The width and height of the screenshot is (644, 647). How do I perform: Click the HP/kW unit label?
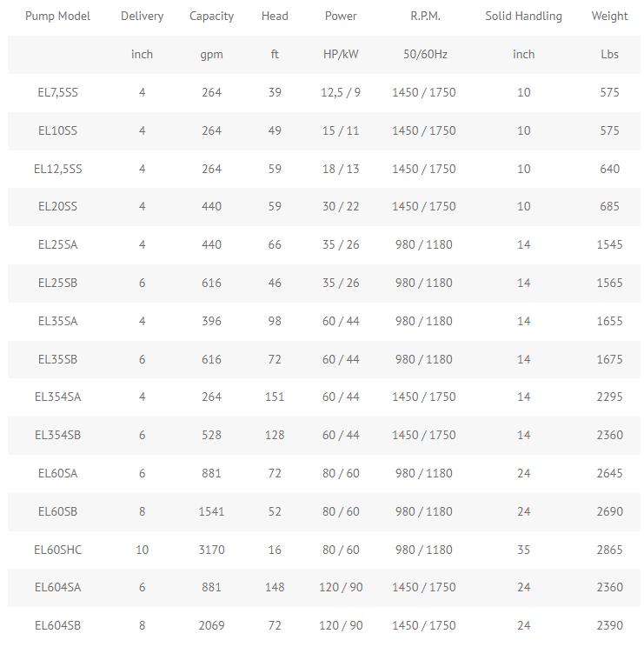[x=341, y=55]
